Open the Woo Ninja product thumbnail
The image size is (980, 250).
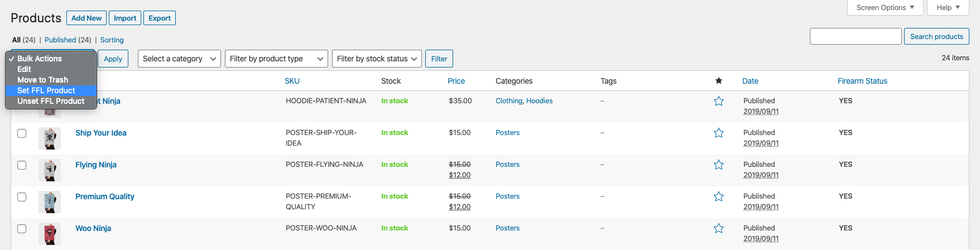pyautogui.click(x=50, y=234)
